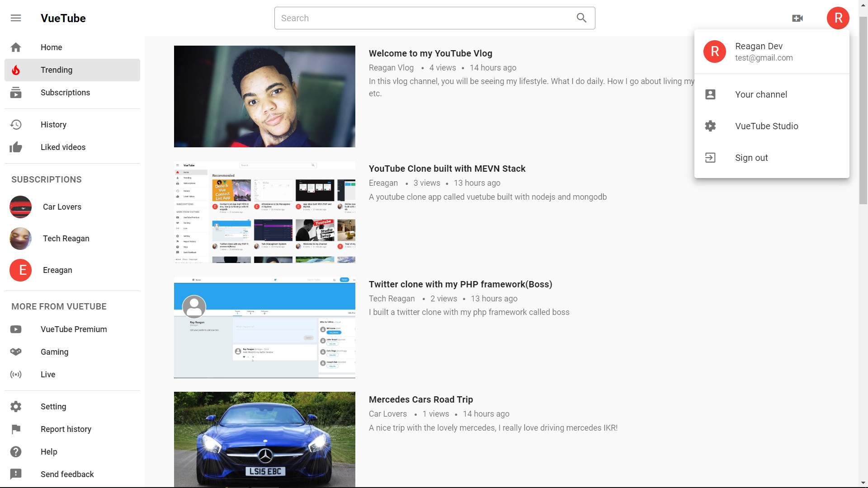The height and width of the screenshot is (488, 868).
Task: Open VueTube Studio from menu
Action: pos(766,126)
